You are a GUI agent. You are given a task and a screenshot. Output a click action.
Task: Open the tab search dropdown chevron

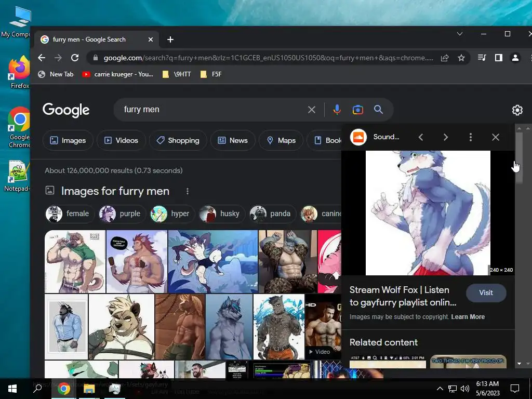(x=460, y=34)
